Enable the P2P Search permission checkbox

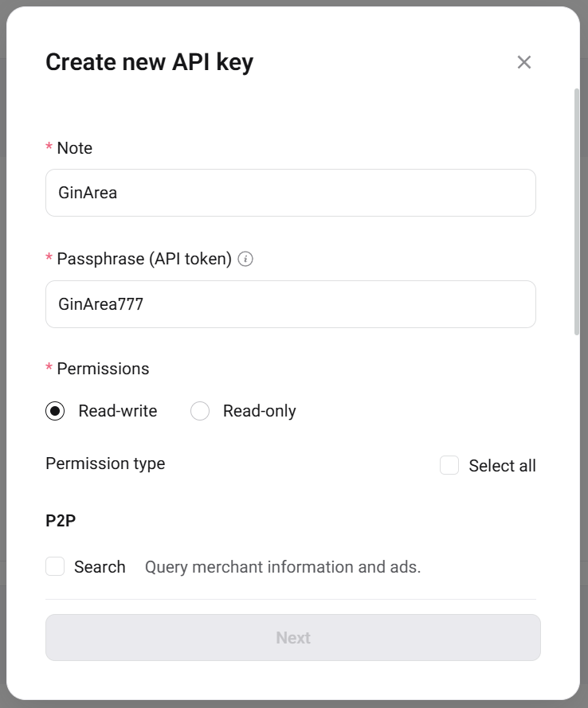click(x=55, y=566)
